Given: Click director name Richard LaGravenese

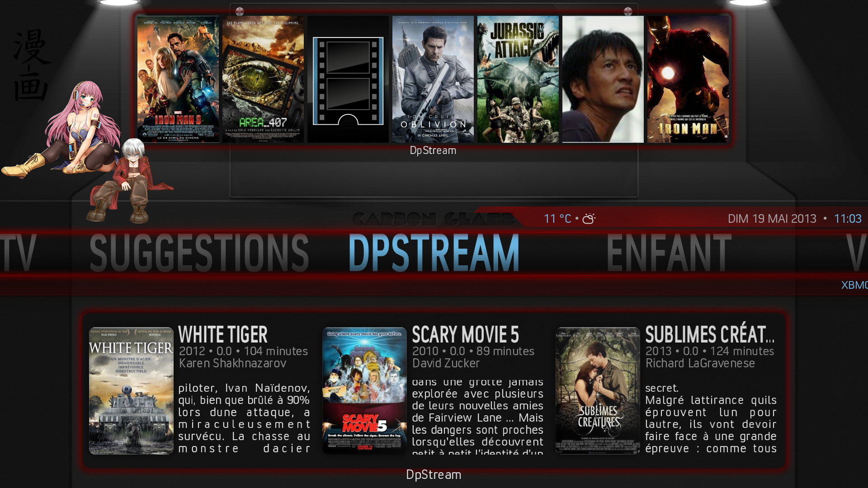Looking at the screenshot, I should click(700, 363).
